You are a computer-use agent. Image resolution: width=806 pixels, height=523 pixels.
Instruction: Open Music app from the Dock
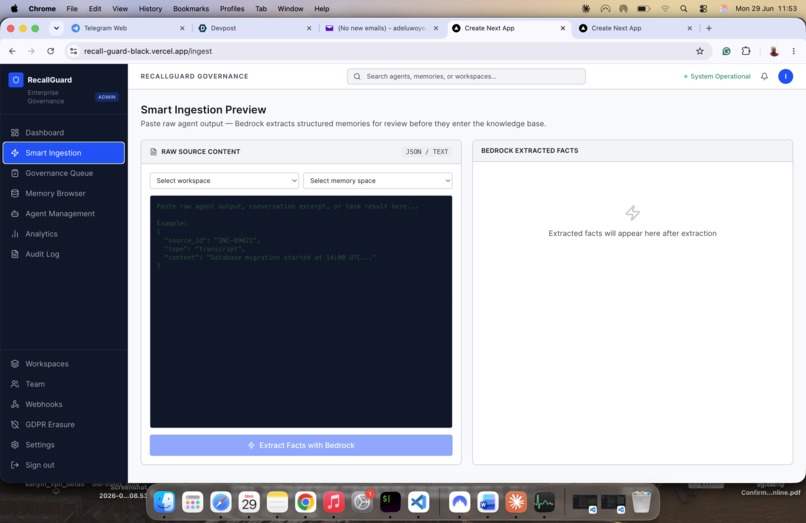pos(334,502)
